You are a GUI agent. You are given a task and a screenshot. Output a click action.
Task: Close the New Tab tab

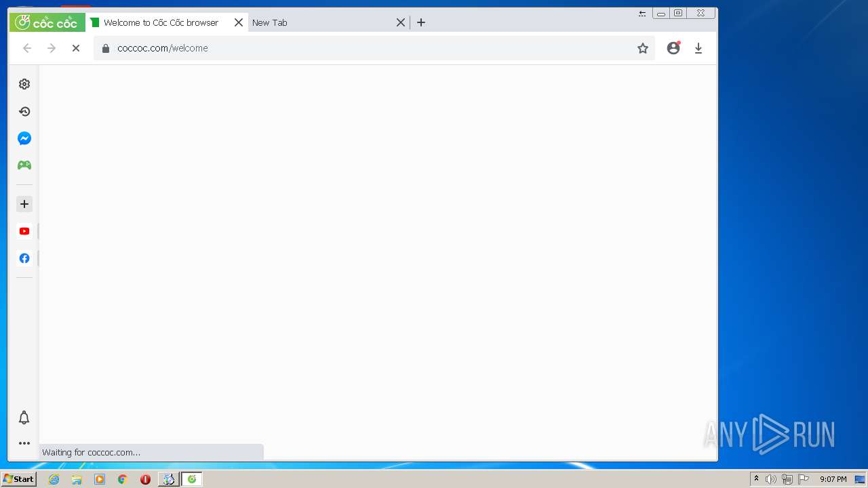click(401, 22)
